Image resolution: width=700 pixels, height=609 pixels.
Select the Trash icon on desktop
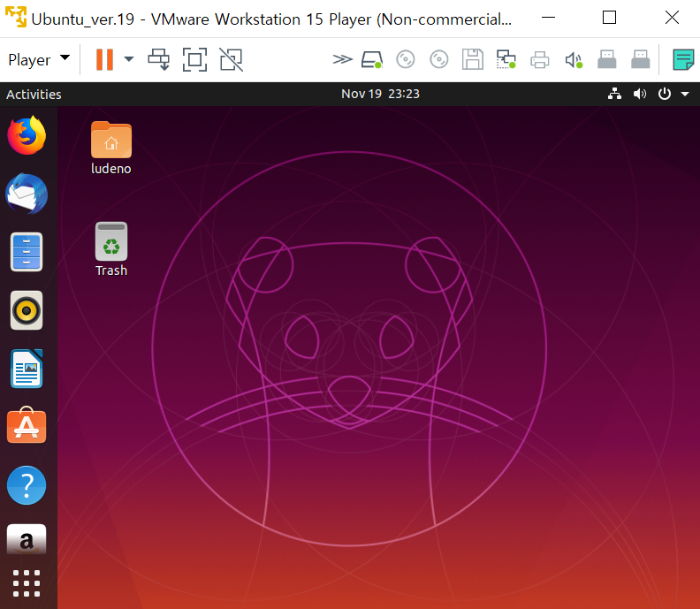(x=111, y=249)
